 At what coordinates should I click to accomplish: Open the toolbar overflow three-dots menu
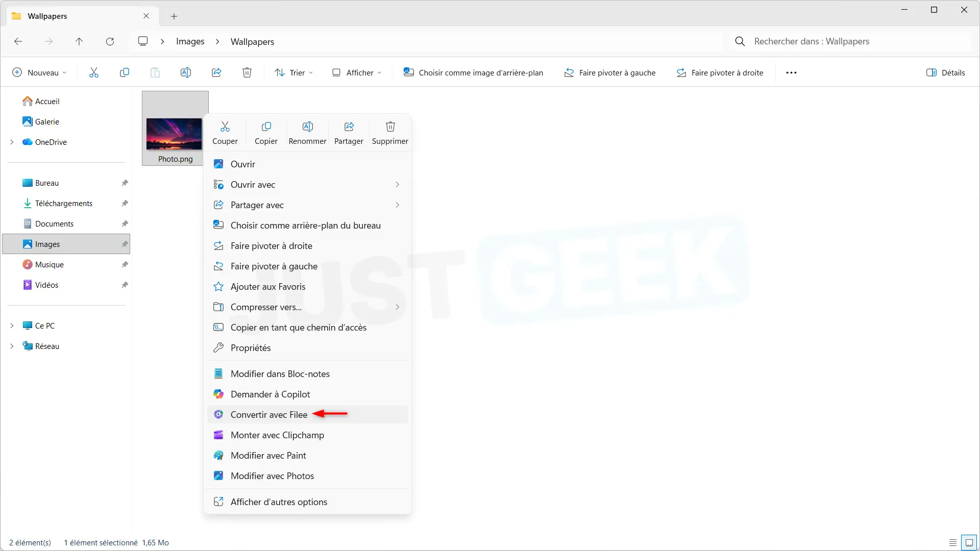point(791,72)
